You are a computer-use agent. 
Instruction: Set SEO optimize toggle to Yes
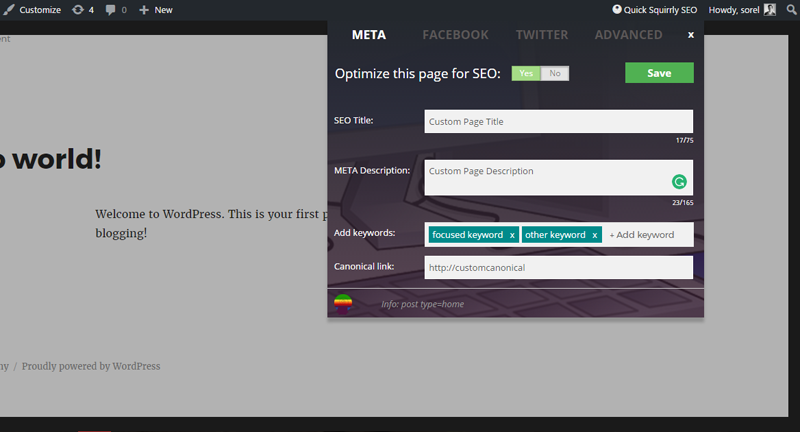(x=526, y=73)
